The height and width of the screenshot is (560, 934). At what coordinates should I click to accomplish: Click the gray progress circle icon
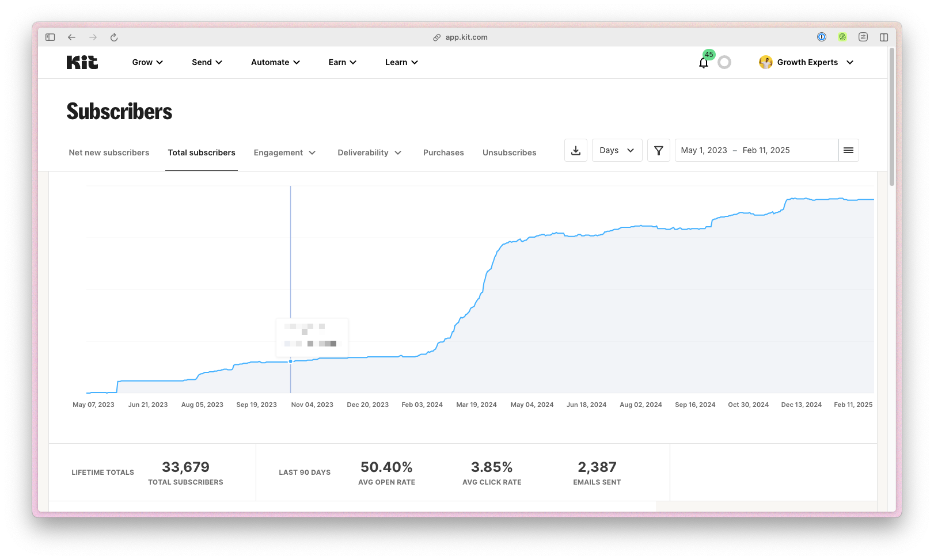click(x=724, y=62)
